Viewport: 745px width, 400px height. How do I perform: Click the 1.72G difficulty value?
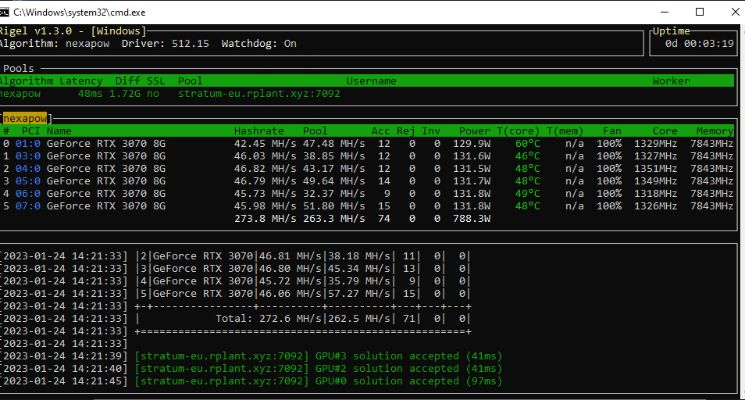coord(125,94)
